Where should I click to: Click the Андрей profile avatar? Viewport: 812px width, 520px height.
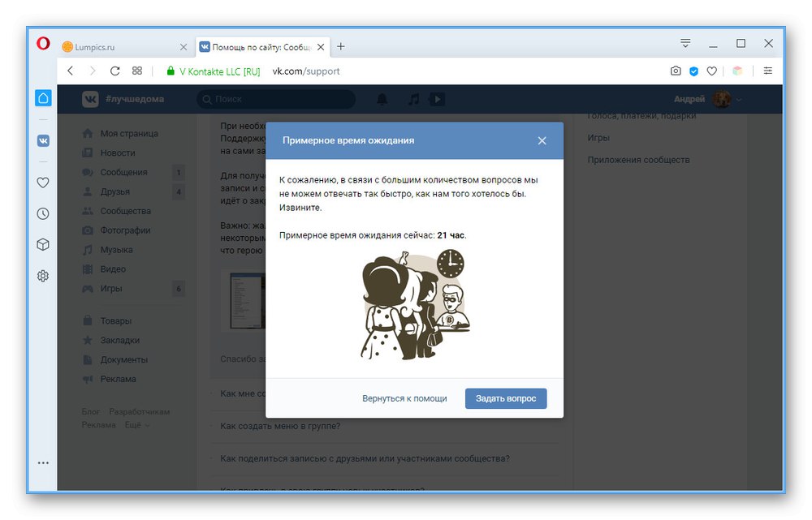tap(722, 99)
